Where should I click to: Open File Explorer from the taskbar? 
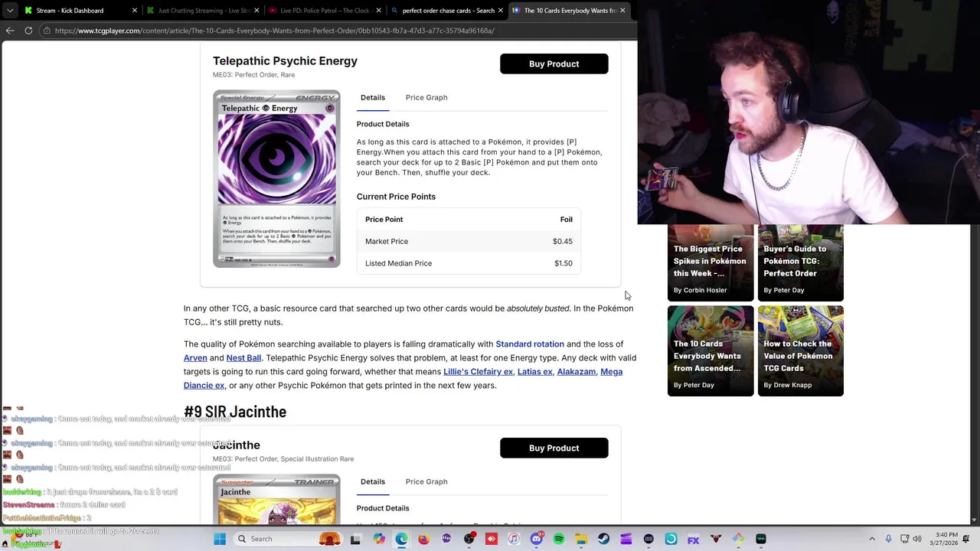(x=581, y=539)
